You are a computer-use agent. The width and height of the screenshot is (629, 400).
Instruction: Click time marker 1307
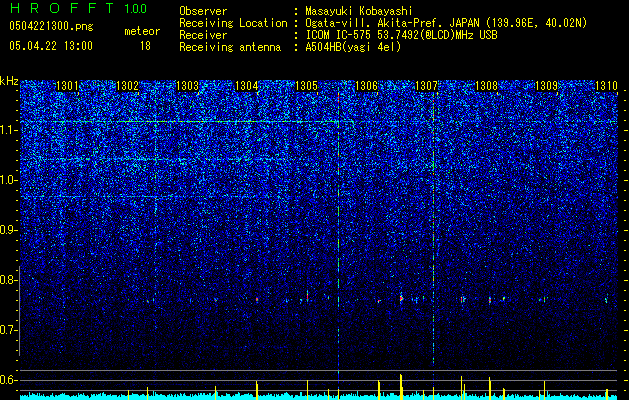(x=426, y=85)
